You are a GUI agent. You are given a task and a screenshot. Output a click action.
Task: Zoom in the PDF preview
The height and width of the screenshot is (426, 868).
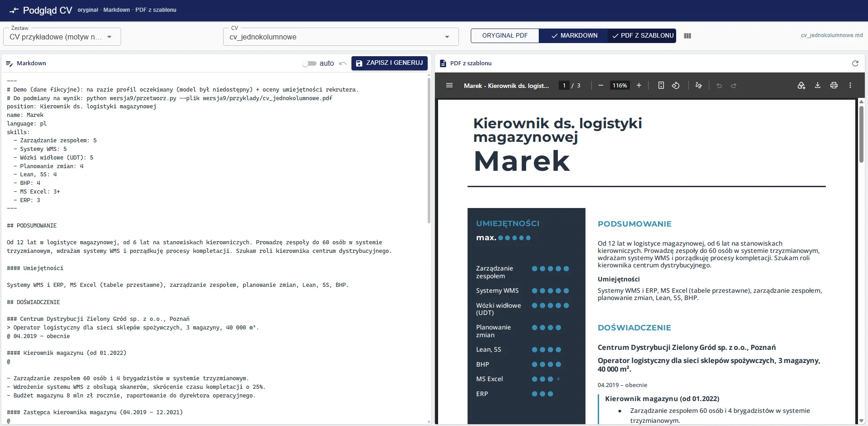point(639,85)
